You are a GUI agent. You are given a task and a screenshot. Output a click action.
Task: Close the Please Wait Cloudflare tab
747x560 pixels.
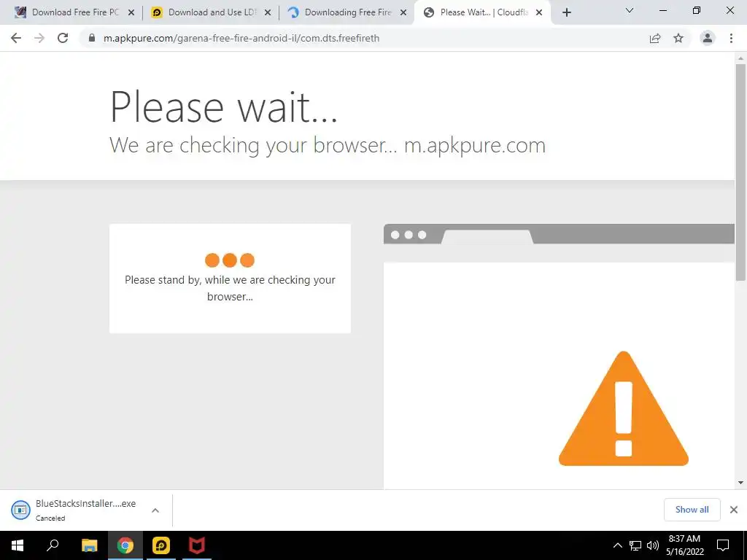[539, 13]
